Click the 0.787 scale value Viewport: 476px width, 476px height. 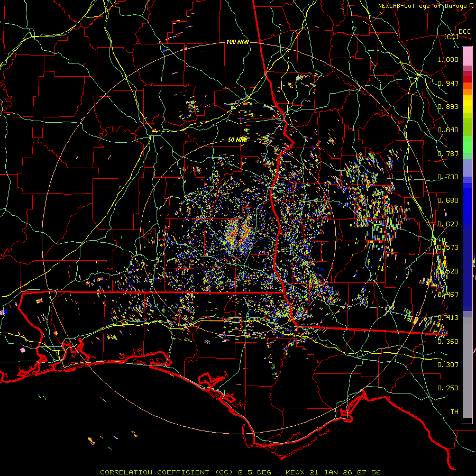(x=448, y=153)
